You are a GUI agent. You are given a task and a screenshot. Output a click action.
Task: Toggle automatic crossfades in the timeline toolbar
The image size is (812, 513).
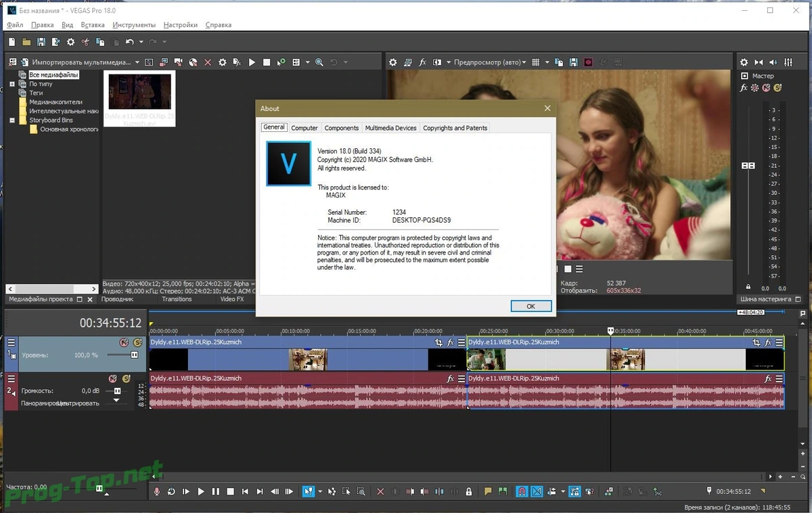(537, 491)
